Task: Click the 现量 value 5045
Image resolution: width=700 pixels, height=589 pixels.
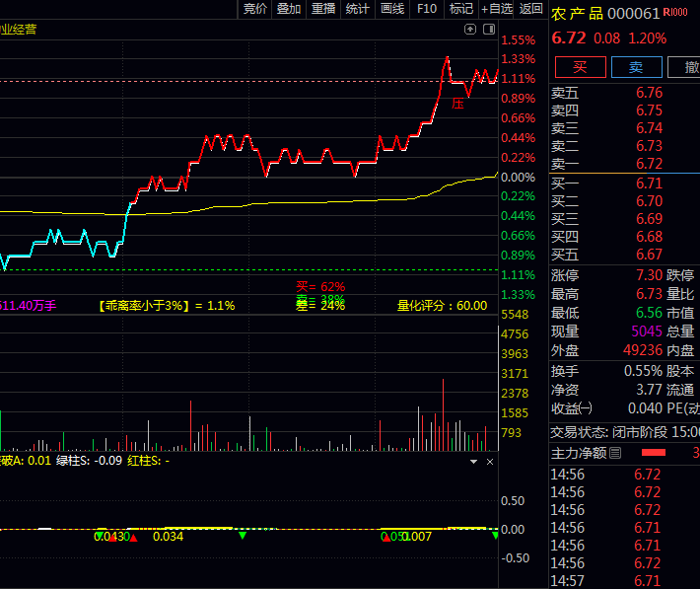Action: 647,331
